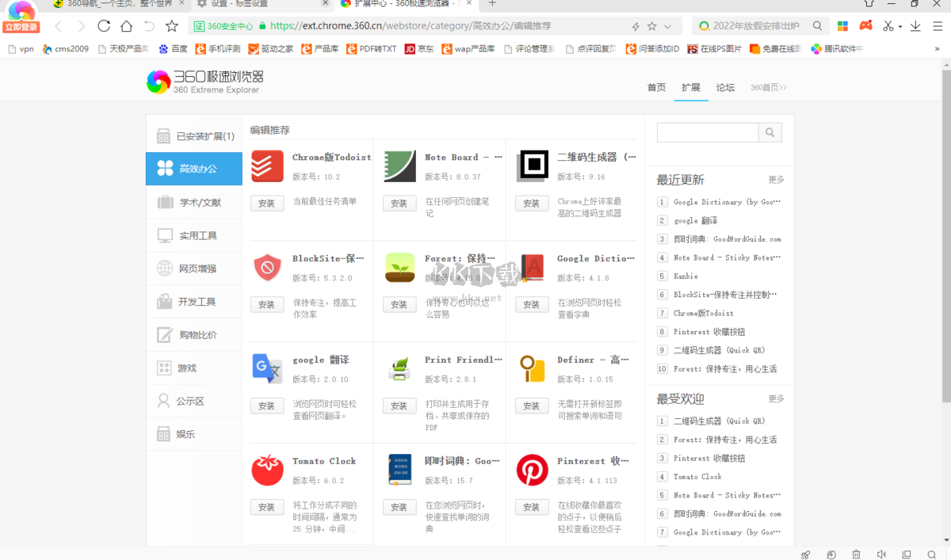The width and height of the screenshot is (951, 560).
Task: Switch to the 设置 - 标签设置 tab
Action: tap(262, 4)
